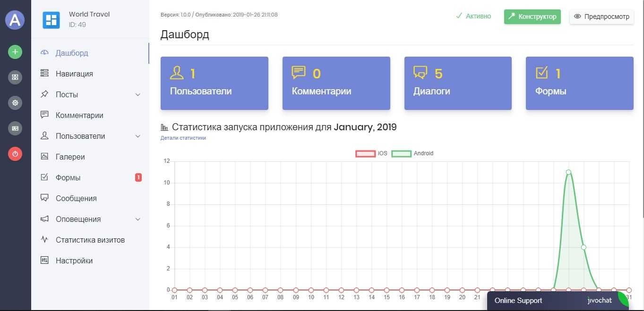Expand the Пользователи sidebar chevron
644x311 pixels.
pyautogui.click(x=138, y=136)
